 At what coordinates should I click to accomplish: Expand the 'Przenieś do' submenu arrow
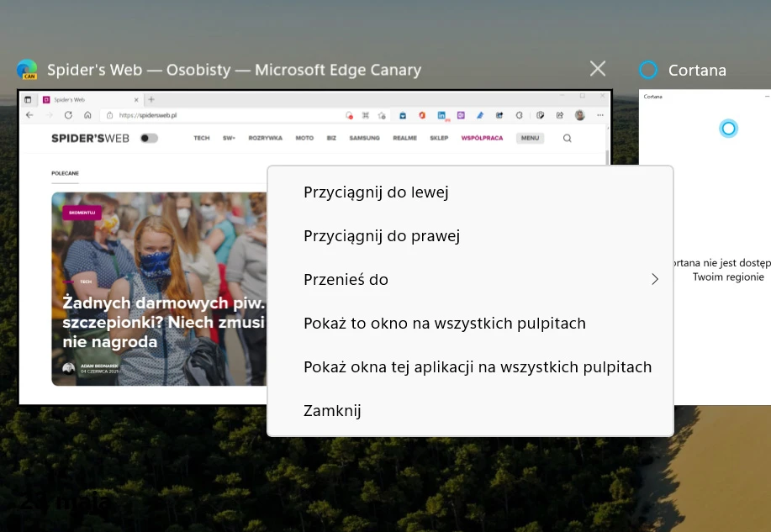654,279
